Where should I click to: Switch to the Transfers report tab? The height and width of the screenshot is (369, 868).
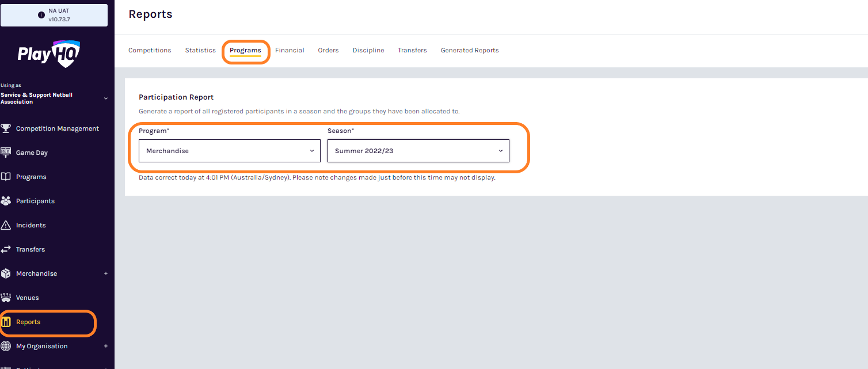[x=412, y=50]
